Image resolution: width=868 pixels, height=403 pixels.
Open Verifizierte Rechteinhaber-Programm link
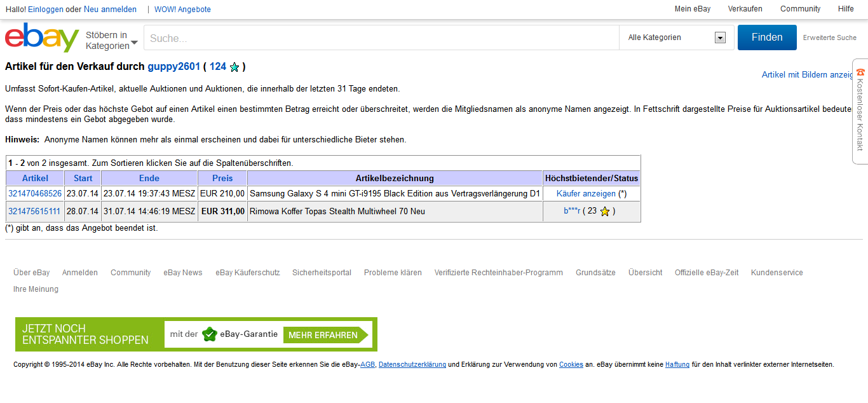point(499,273)
